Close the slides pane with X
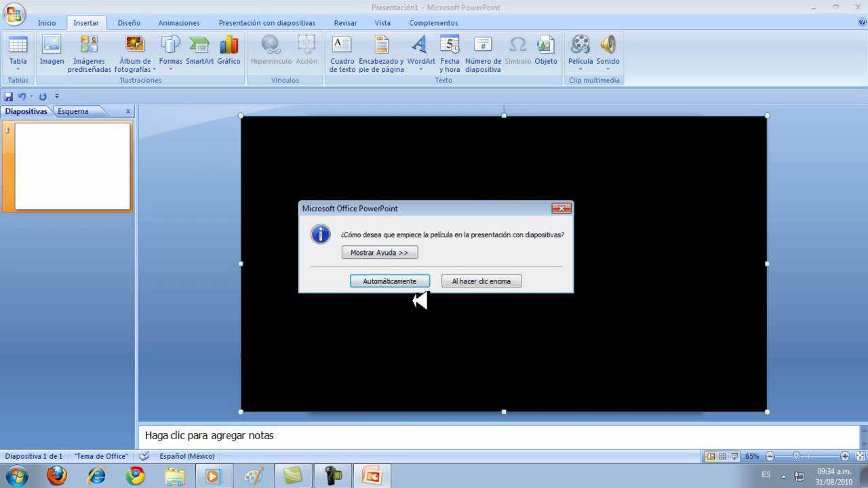Viewport: 868px width, 488px height. click(128, 111)
